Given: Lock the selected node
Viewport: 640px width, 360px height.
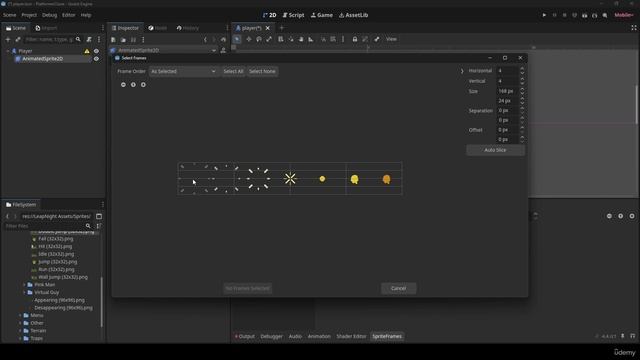Looking at the screenshot, I should [x=355, y=39].
